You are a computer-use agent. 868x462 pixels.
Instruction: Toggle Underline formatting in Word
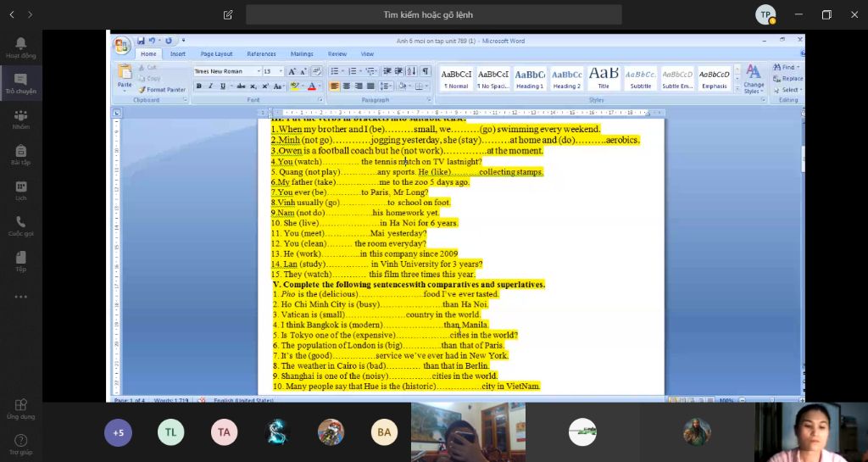(223, 86)
